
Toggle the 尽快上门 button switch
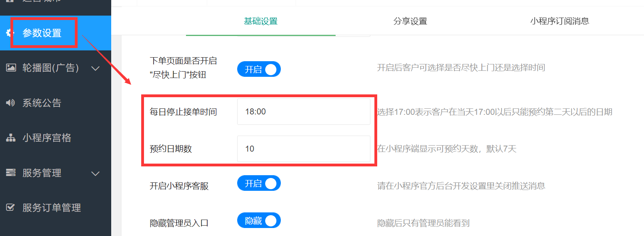(259, 69)
